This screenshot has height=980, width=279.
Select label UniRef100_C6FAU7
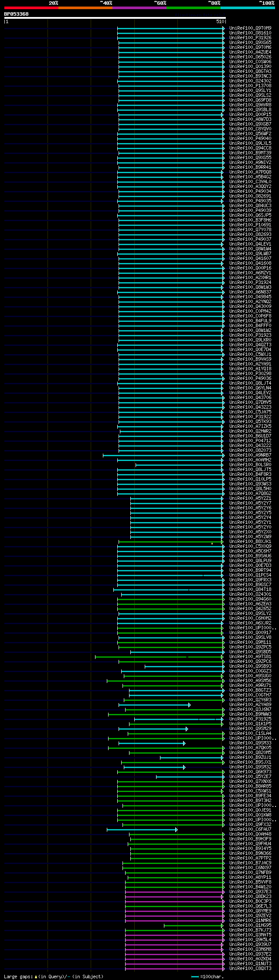click(250, 830)
